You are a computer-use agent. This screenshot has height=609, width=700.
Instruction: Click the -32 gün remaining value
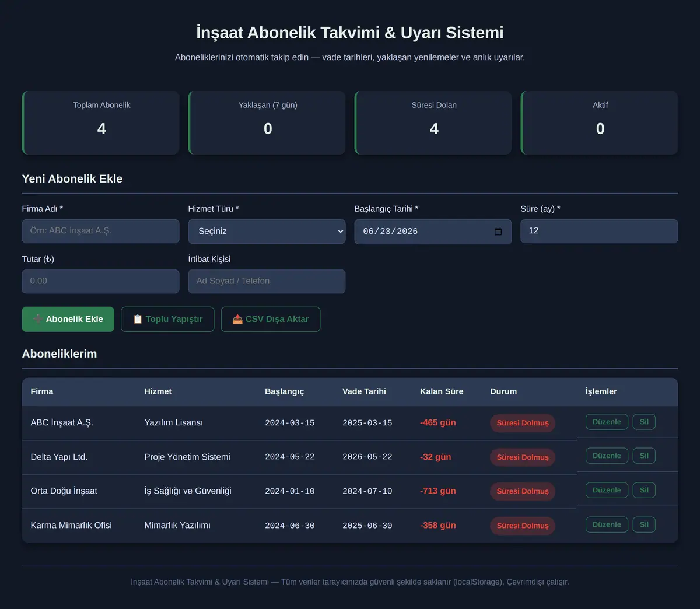(x=436, y=457)
